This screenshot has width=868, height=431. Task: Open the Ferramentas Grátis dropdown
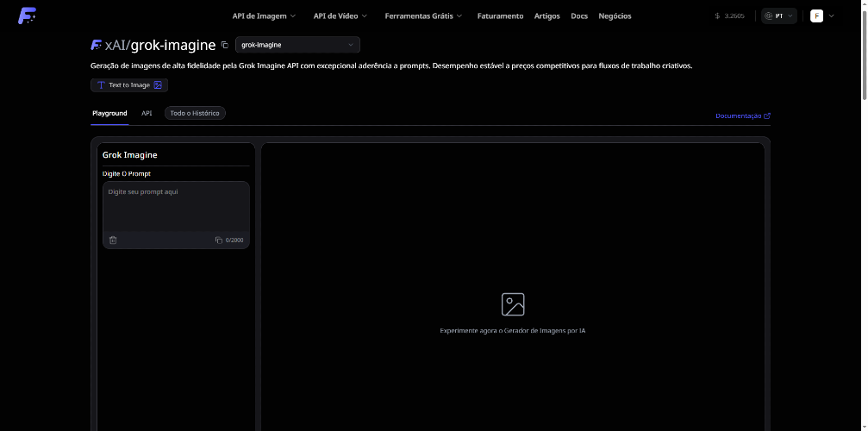(423, 16)
